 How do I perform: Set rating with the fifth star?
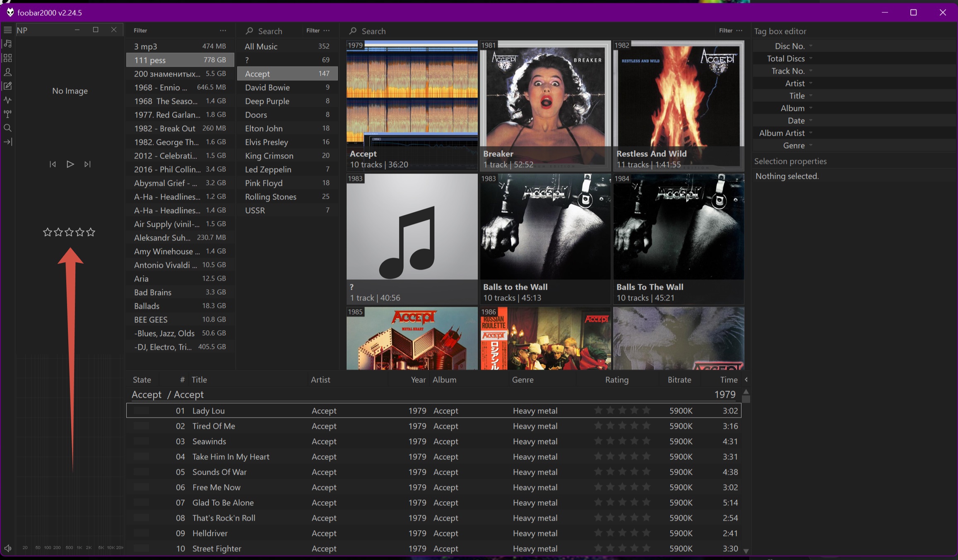91,232
